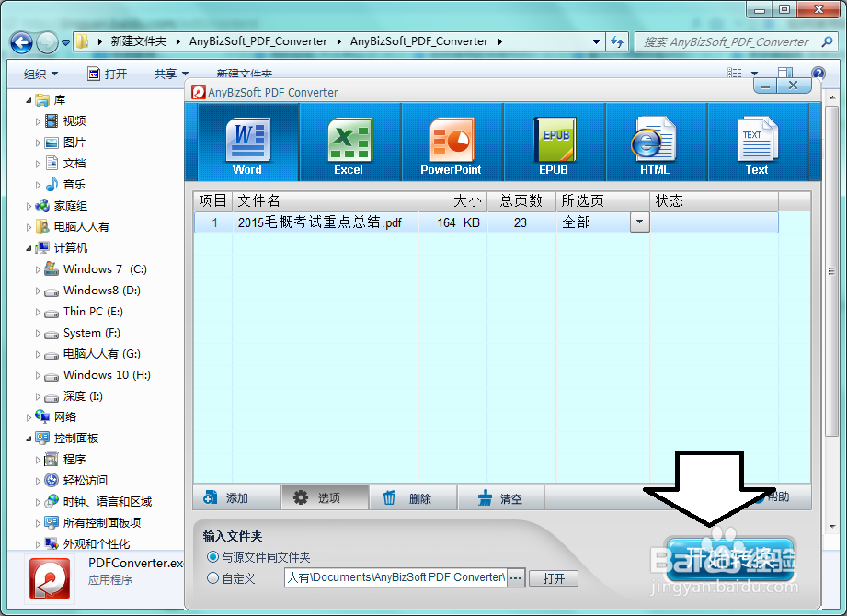Click the 新建文件夹 breadcrumb segment
This screenshot has height=616, width=847.
[x=138, y=41]
